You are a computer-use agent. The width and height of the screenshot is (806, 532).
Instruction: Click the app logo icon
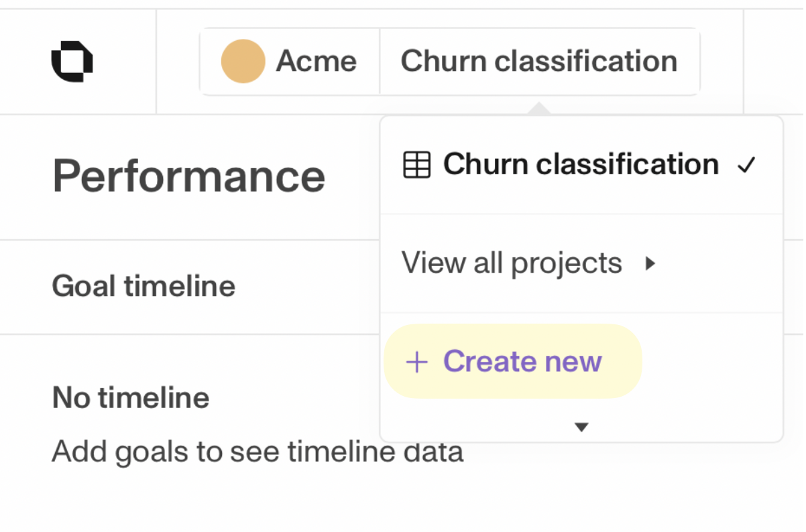[x=72, y=61]
